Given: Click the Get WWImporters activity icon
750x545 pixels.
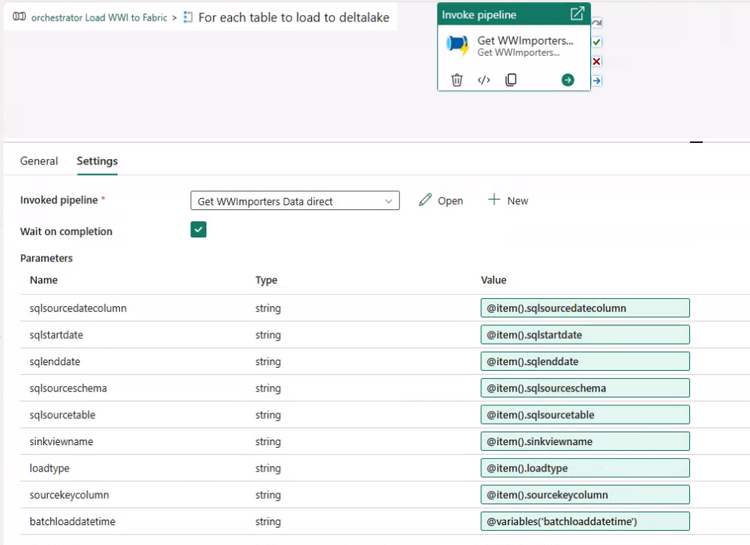Looking at the screenshot, I should tap(458, 46).
